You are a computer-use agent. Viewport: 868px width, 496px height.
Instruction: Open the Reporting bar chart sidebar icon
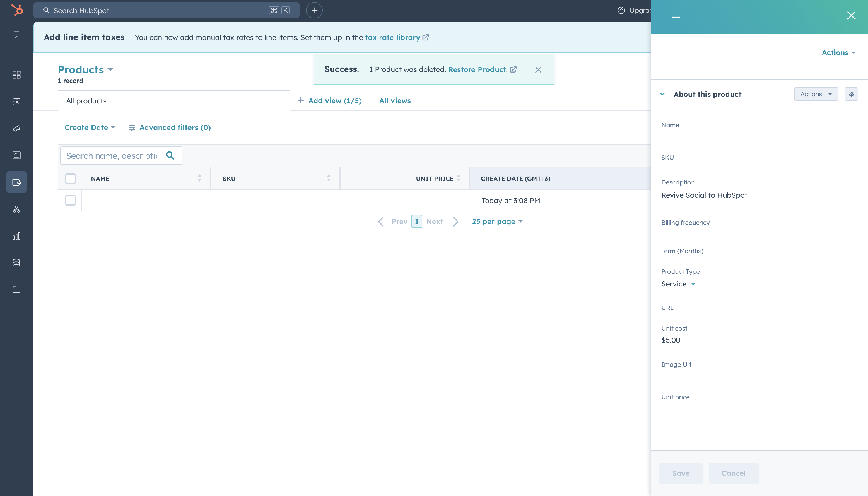[16, 236]
